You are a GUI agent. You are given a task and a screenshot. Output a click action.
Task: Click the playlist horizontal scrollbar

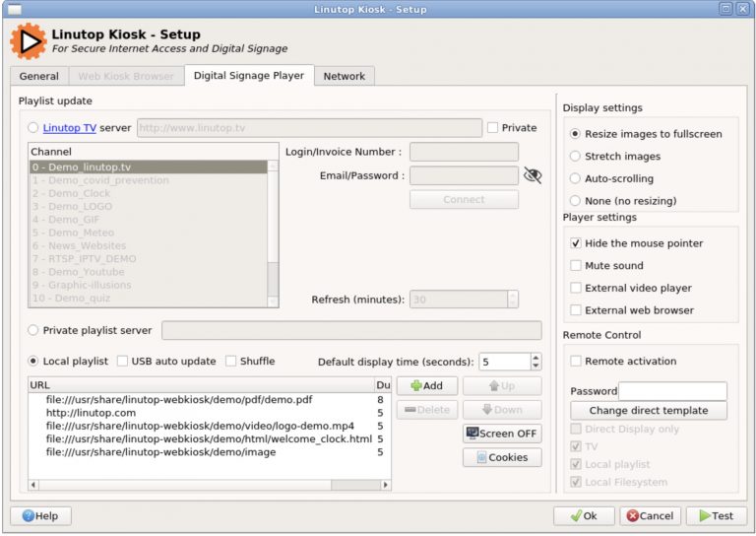[197, 485]
